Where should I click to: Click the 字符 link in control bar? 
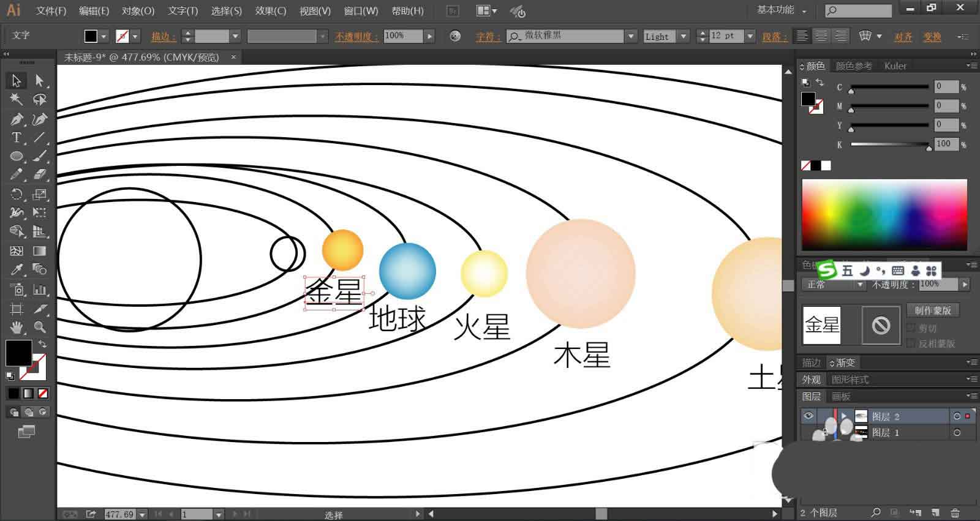click(x=488, y=37)
